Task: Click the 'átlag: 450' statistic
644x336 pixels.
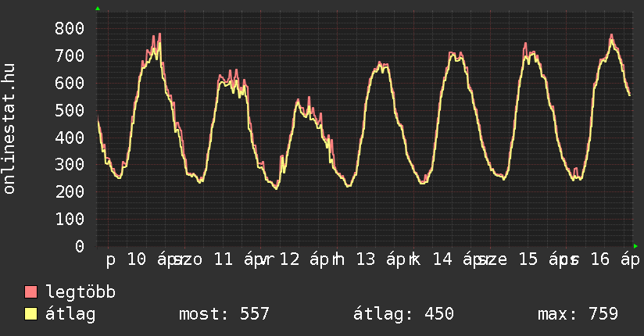Action: point(404,315)
